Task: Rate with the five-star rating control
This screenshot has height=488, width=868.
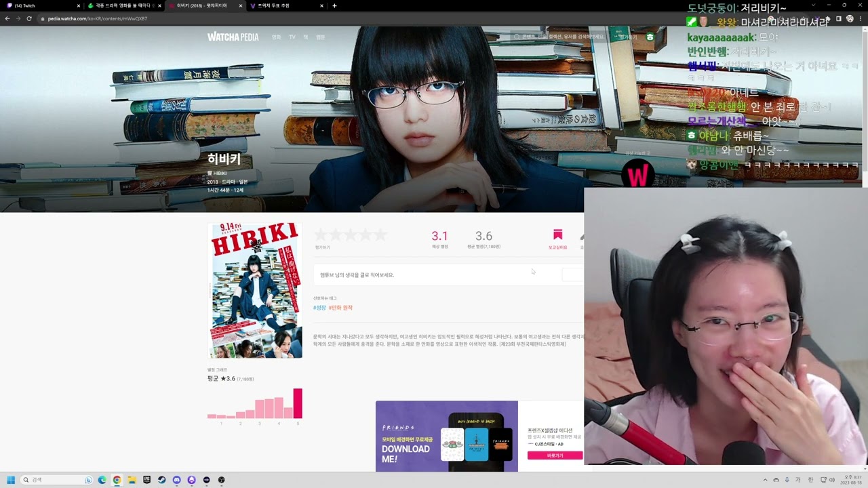Action: pos(351,235)
